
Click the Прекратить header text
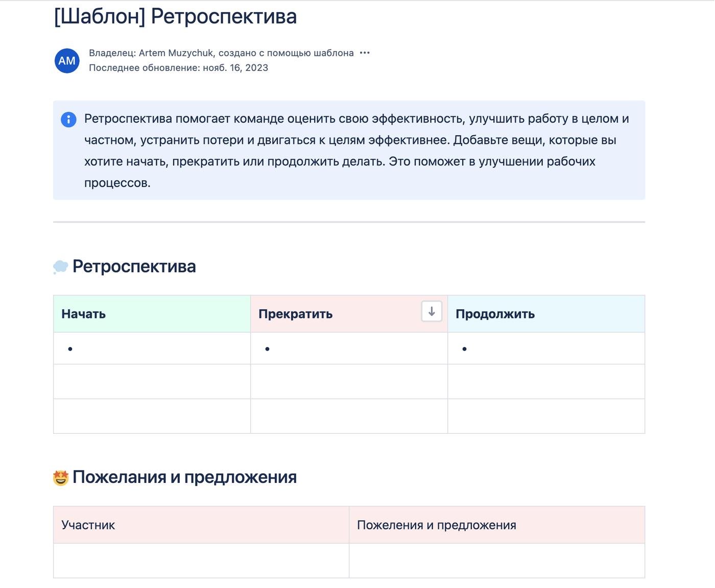pos(295,314)
